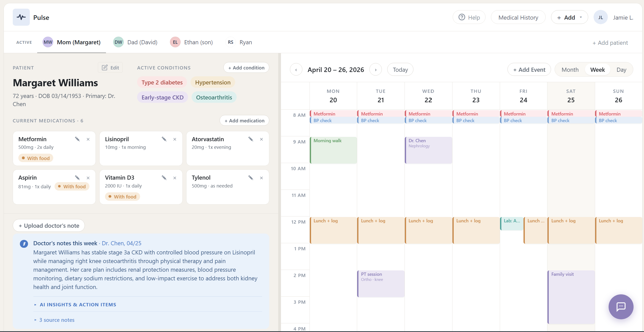Open the Add dropdown in the header
Viewport: 644px width, 332px height.
569,18
